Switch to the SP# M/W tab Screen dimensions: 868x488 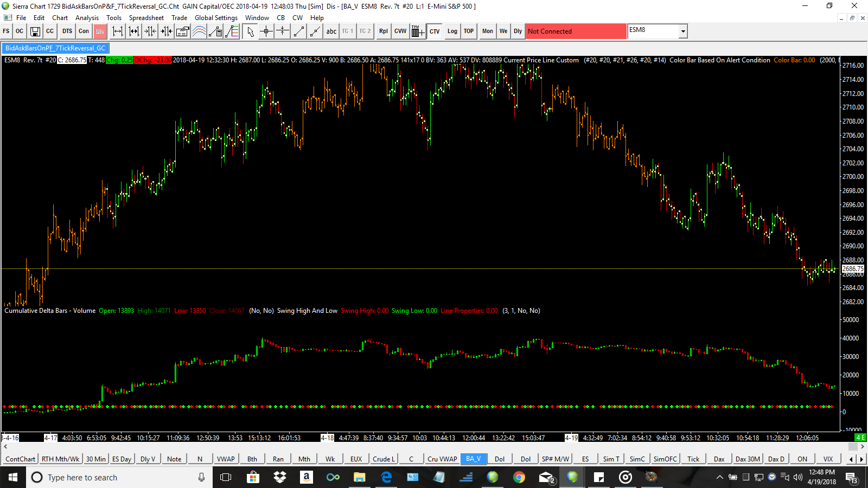pos(556,459)
